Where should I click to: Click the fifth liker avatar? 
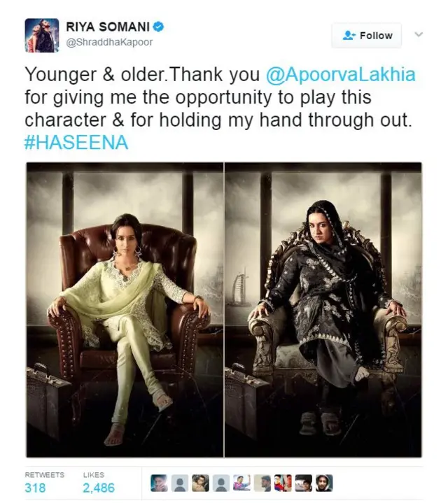pos(241,483)
